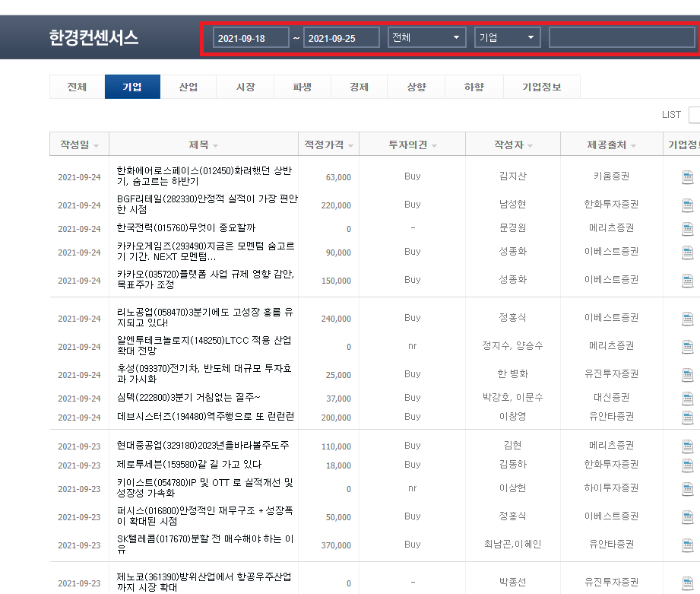The image size is (700, 594).
Task: Click the empty search keyword field
Action: 622,37
